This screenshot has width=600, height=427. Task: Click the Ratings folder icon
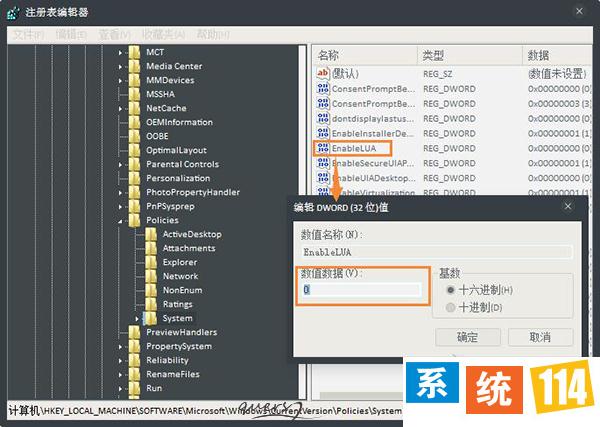coord(151,304)
